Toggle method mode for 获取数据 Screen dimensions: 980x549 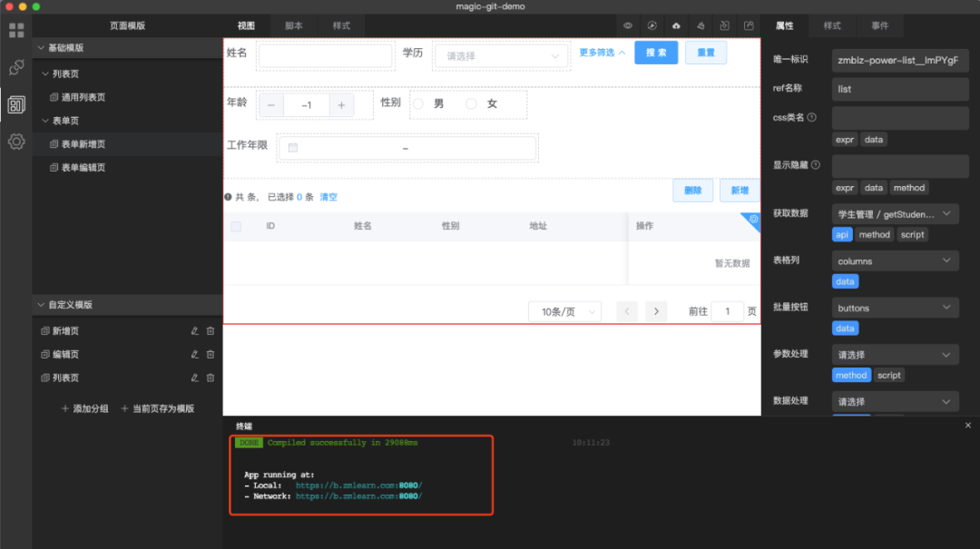coord(874,234)
